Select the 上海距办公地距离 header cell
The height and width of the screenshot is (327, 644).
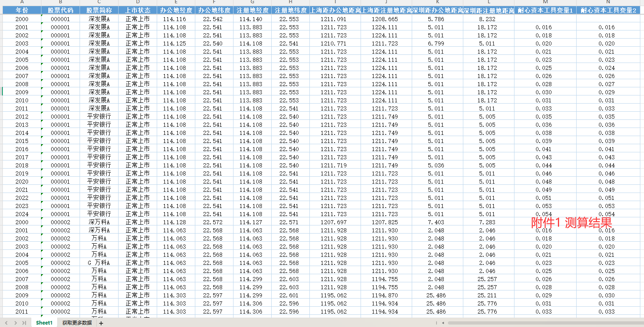(x=335, y=10)
